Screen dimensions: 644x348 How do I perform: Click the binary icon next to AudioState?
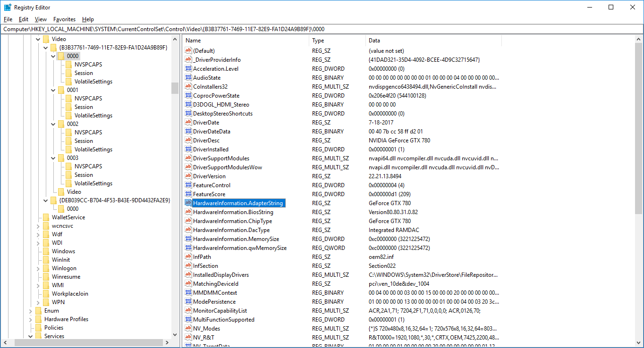pos(188,78)
